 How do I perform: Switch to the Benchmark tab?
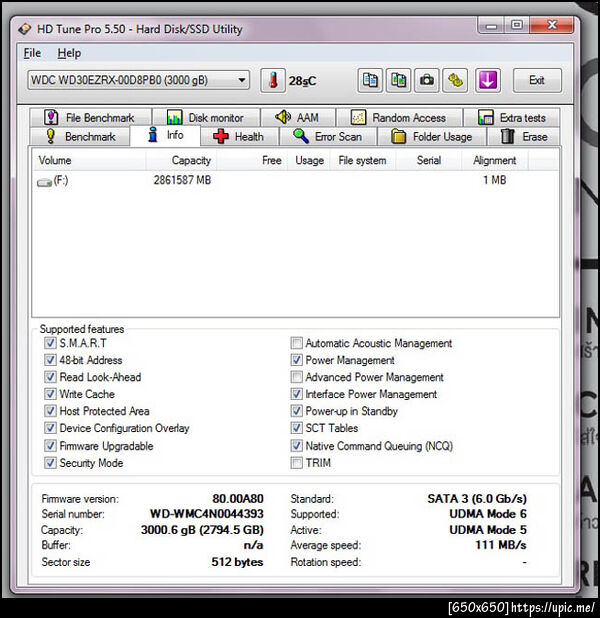point(80,136)
